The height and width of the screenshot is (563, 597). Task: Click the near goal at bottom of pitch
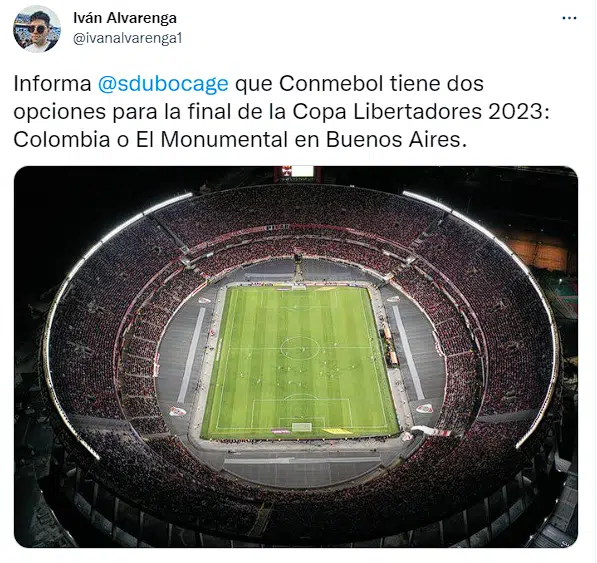pyautogui.click(x=302, y=427)
